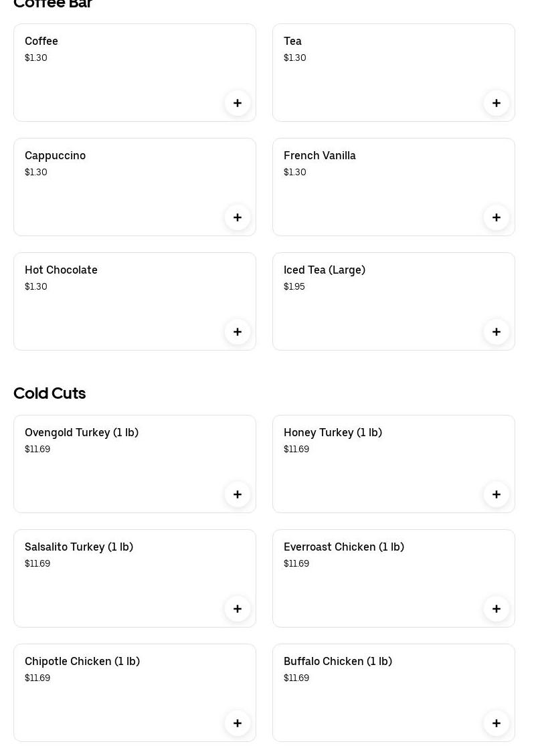This screenshot has width=538, height=756.
Task: Open the Coffee item name
Action: 41,41
